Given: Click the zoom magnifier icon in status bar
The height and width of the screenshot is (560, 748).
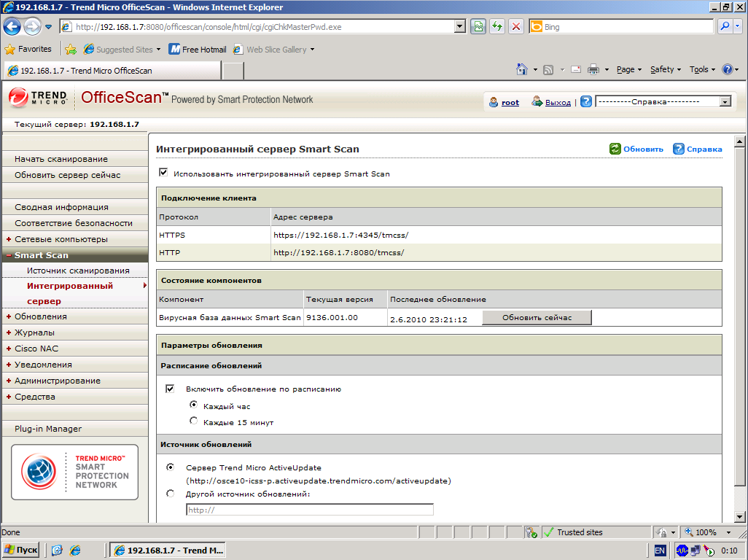Looking at the screenshot, I should click(689, 532).
